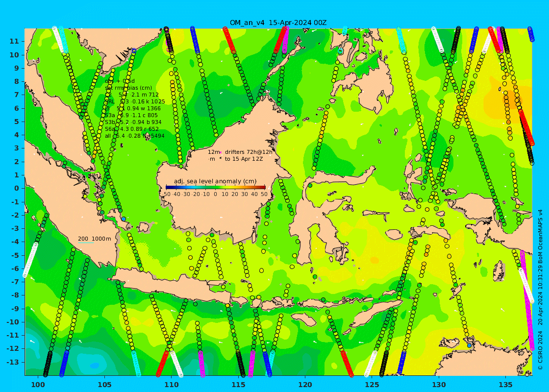Select the 'drifters 72h@12h' legend text
This screenshot has width=549, height=392.
[x=248, y=152]
